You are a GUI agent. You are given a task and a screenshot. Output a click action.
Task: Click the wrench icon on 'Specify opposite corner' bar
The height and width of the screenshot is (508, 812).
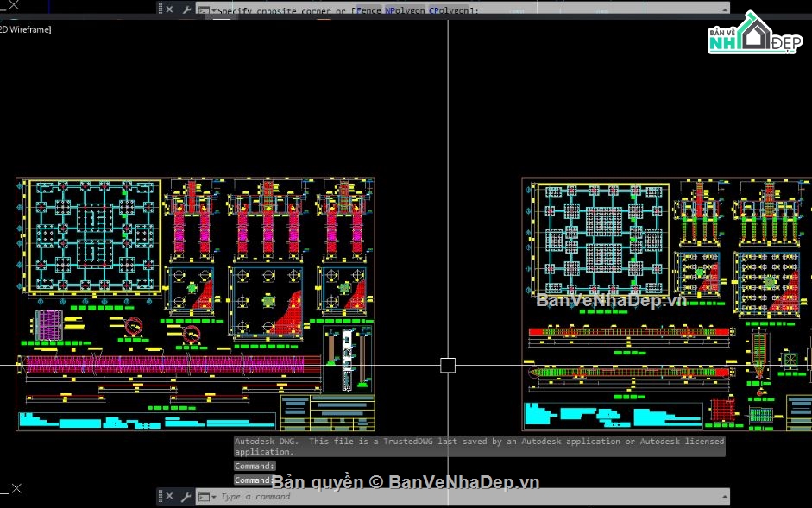[x=185, y=10]
